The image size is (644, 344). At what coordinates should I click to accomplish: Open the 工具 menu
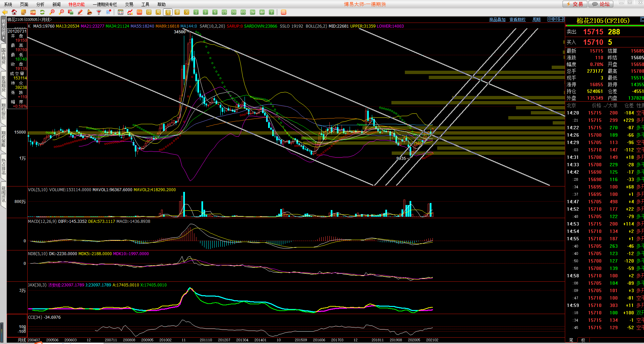146,4
